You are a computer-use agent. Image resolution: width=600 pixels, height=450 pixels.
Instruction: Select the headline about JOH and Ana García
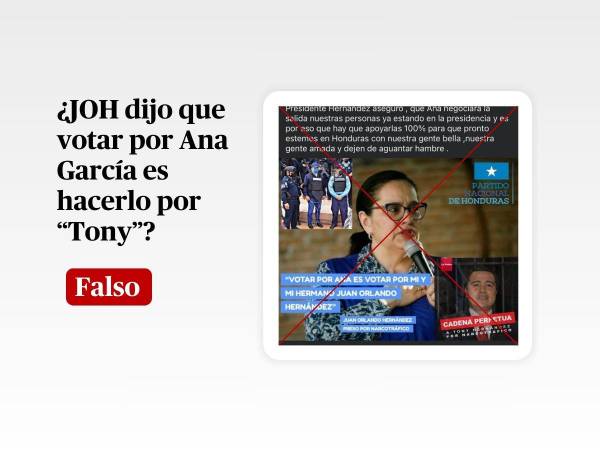[142, 171]
